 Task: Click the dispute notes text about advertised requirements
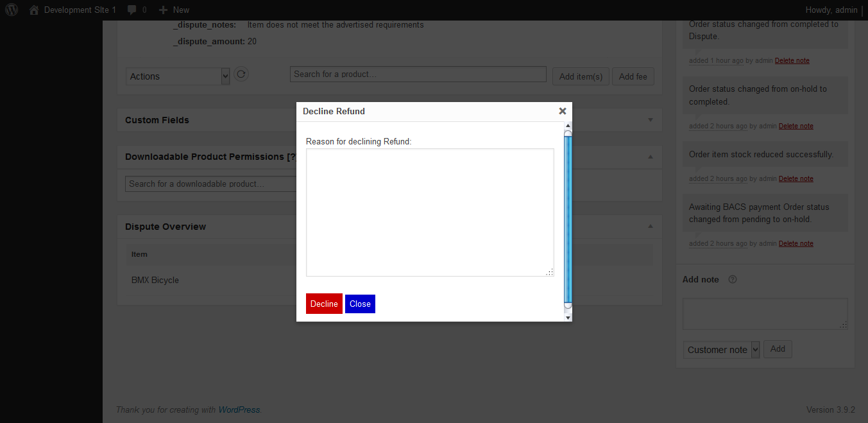336,24
